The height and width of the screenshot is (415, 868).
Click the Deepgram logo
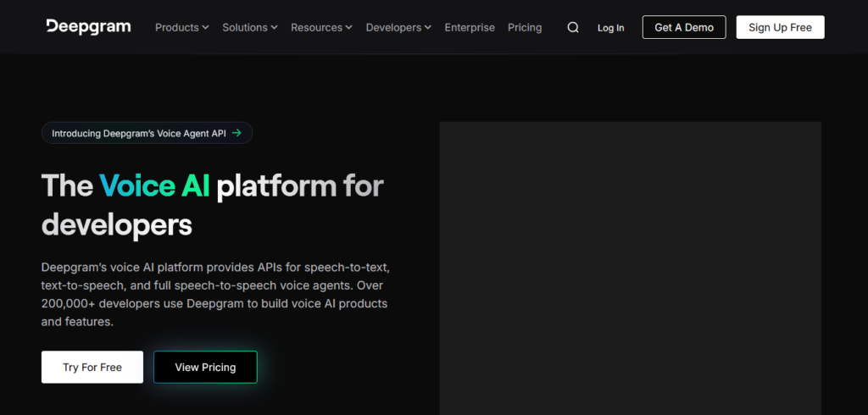click(88, 26)
